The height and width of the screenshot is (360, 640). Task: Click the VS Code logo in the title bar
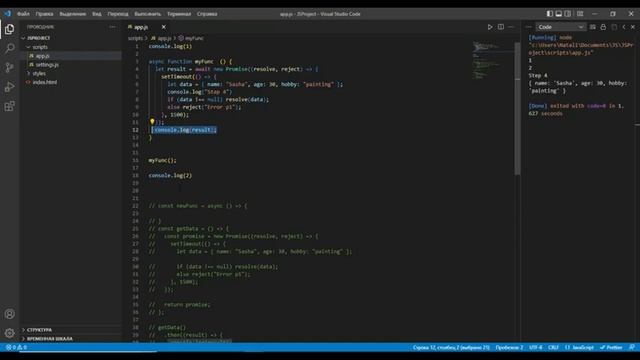(x=8, y=13)
